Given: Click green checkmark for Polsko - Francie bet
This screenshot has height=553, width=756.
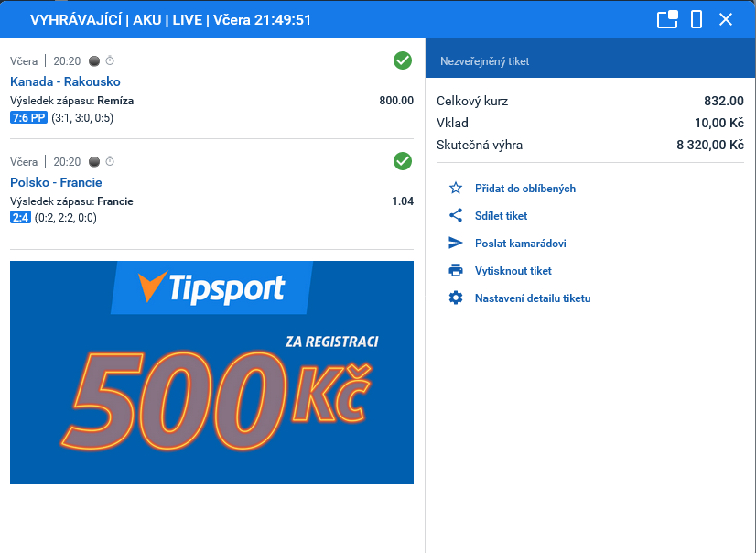Looking at the screenshot, I should (x=403, y=161).
